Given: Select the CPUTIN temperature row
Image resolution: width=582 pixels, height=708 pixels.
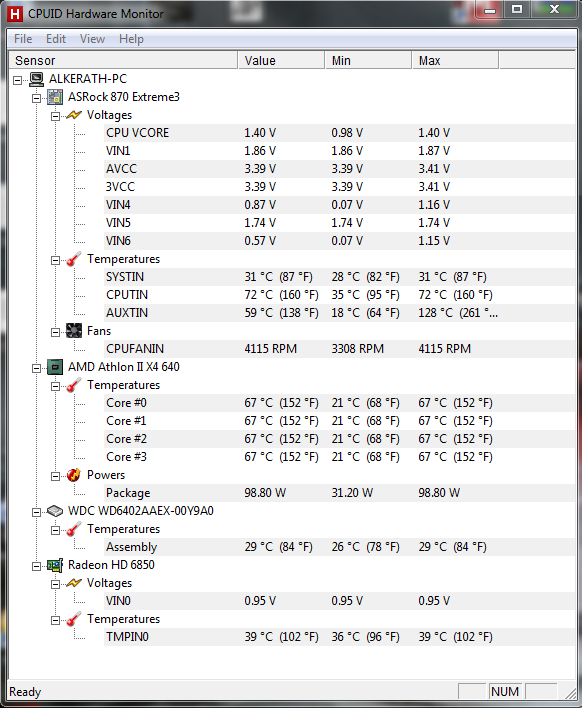Looking at the screenshot, I should click(x=340, y=295).
